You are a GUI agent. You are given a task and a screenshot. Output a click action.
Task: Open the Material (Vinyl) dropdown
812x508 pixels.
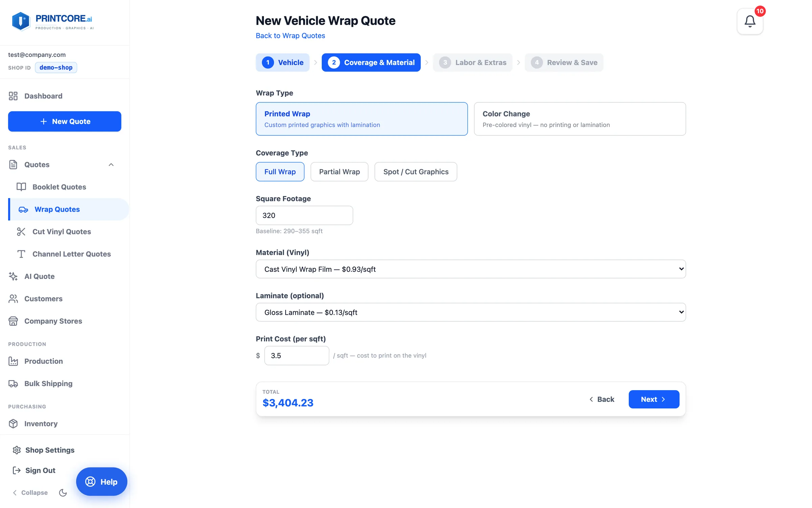[x=471, y=269]
